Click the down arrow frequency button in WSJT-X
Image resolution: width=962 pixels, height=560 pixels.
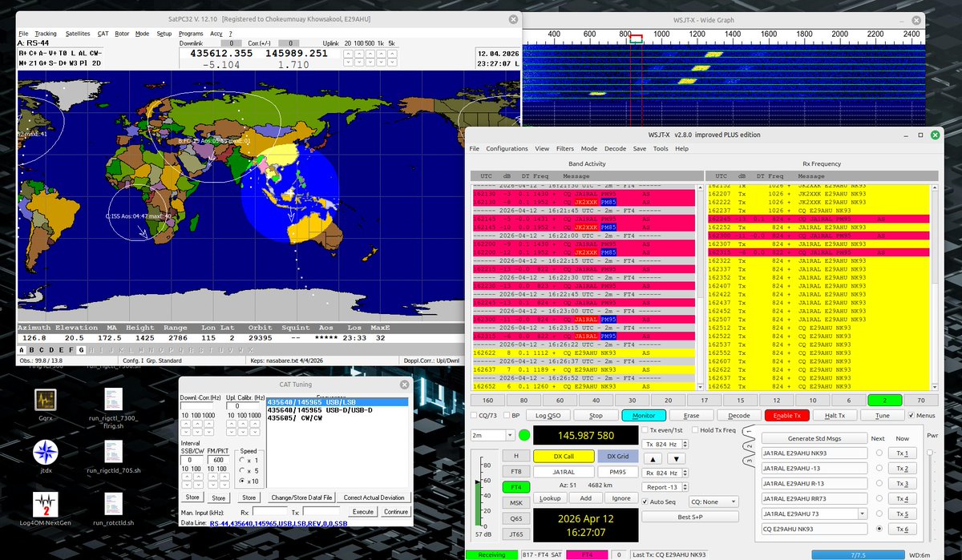click(676, 458)
